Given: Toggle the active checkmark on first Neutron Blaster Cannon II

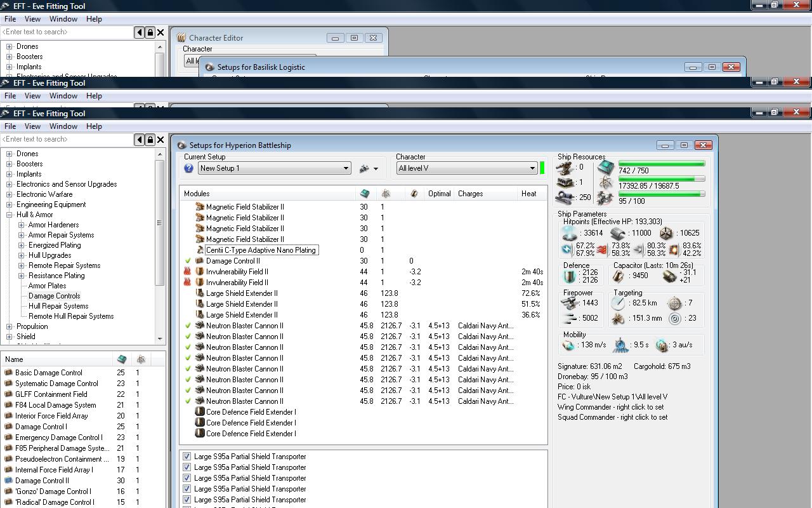Looking at the screenshot, I should click(x=188, y=326).
